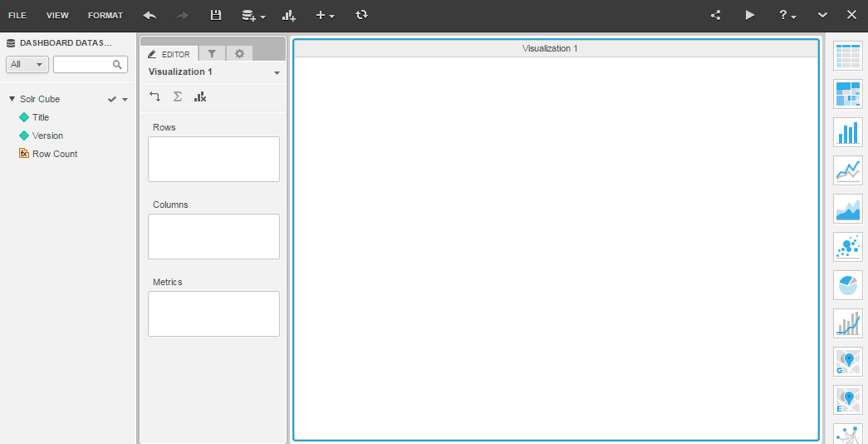
Task: Choose the Bubble Chart visualization type
Action: [848, 247]
